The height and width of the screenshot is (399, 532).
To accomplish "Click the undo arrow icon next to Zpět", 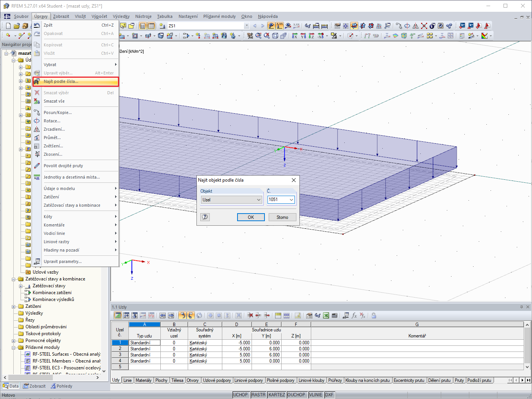I will pos(37,25).
